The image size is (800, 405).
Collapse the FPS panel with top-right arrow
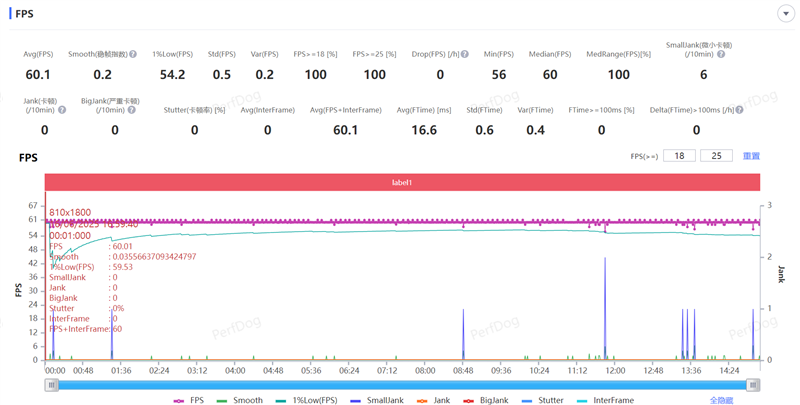pos(784,14)
